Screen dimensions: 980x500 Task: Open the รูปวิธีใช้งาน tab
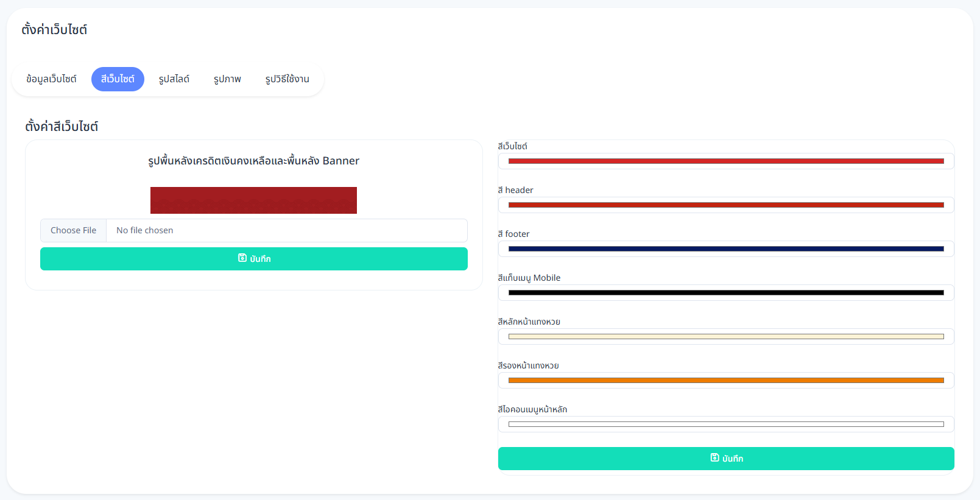pos(287,79)
